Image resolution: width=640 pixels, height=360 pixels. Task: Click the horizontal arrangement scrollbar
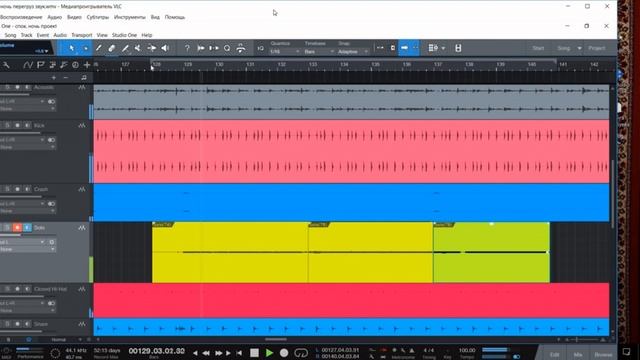coord(276,339)
